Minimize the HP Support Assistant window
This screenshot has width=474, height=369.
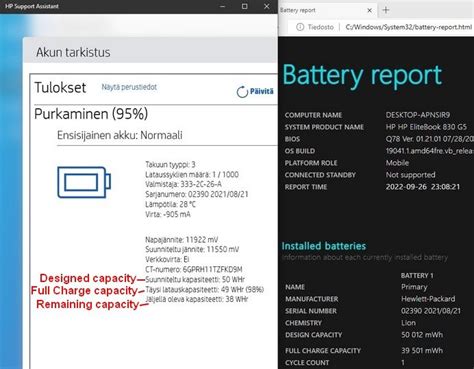point(223,6)
